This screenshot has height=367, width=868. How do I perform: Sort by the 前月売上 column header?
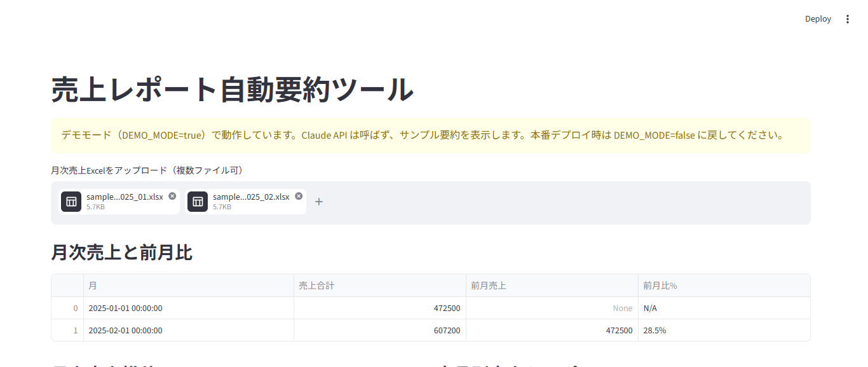(x=552, y=286)
